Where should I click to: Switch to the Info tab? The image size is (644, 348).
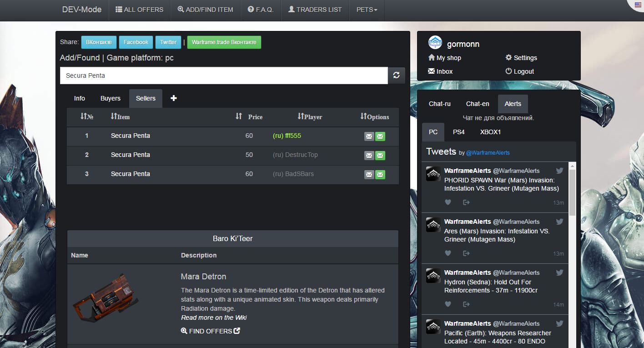click(80, 98)
